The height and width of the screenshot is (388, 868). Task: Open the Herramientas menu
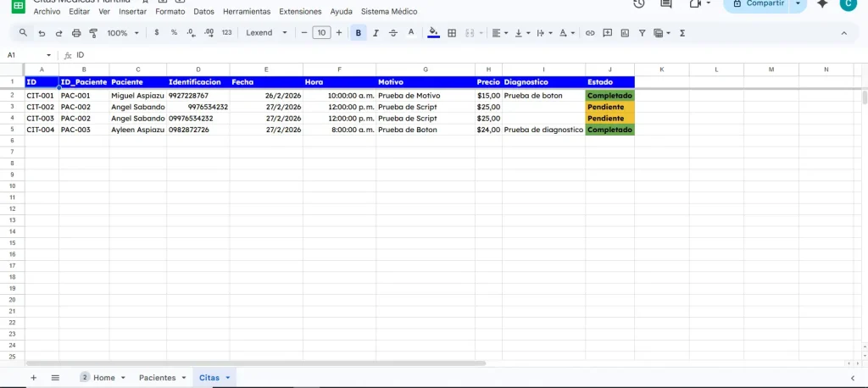pos(247,11)
